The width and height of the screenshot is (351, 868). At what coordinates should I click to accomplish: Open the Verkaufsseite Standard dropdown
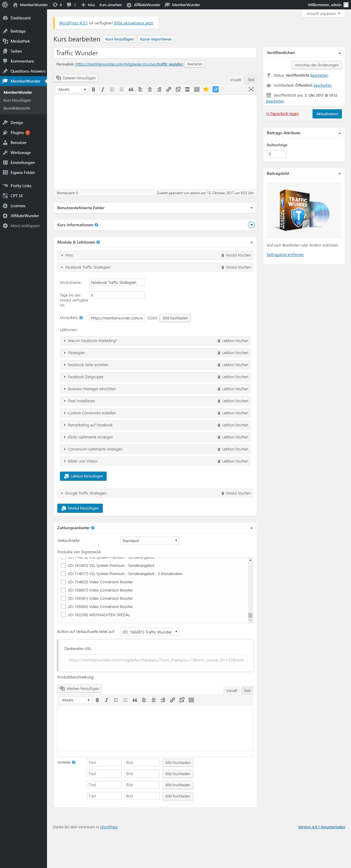coord(150,540)
